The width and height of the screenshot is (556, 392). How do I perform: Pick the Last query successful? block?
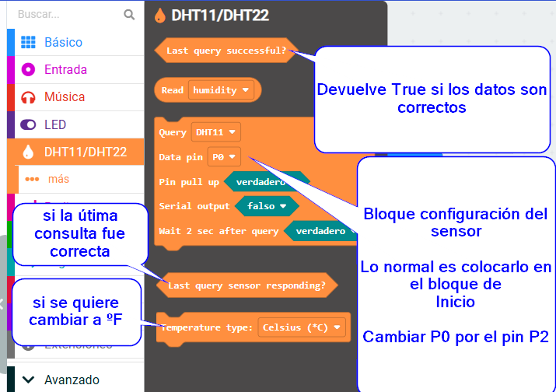tap(225, 51)
